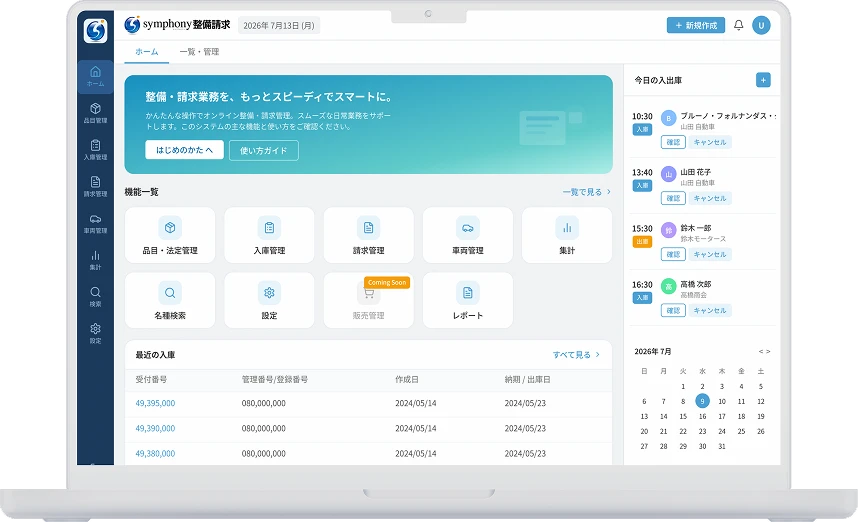This screenshot has width=858, height=522.
Task: Confirm 高橋 次郎's 16:30 appointment
Action: click(673, 310)
